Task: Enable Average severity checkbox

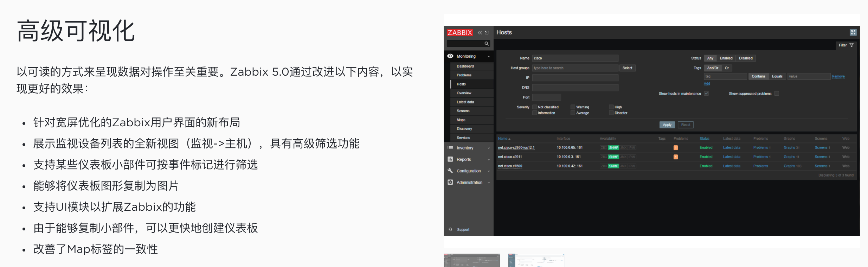Action: click(573, 113)
